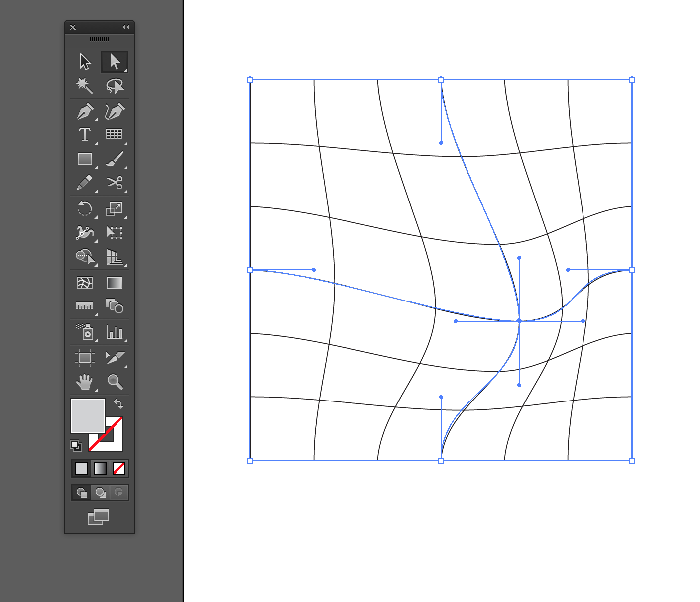The width and height of the screenshot is (700, 602).
Task: Open Change Screen Mode button
Action: pos(98,517)
